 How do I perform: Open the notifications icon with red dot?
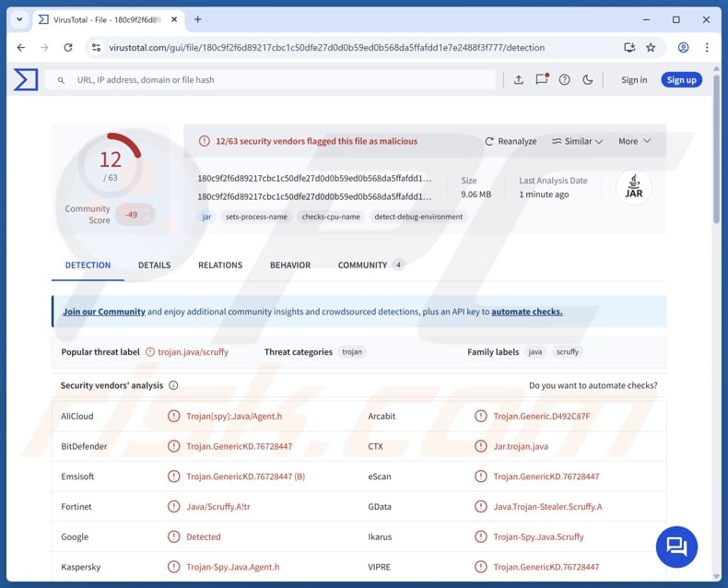pos(542,79)
